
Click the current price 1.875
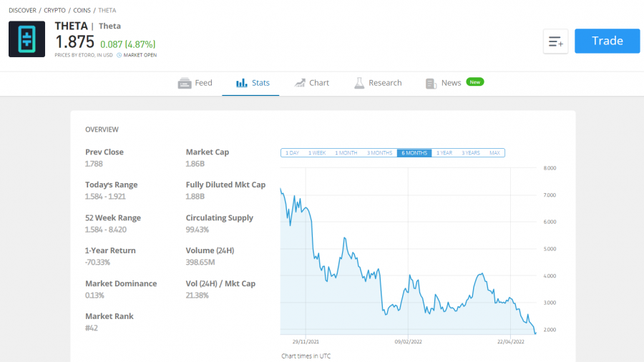point(74,42)
